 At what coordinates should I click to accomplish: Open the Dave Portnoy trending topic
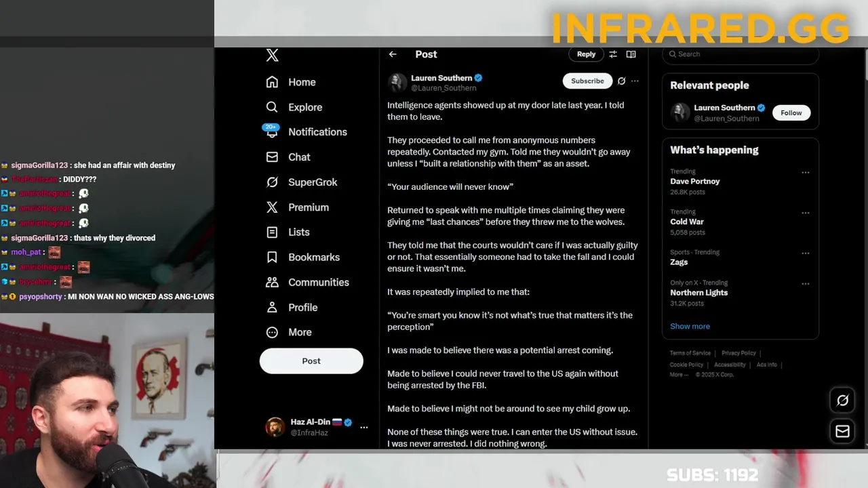pos(695,182)
